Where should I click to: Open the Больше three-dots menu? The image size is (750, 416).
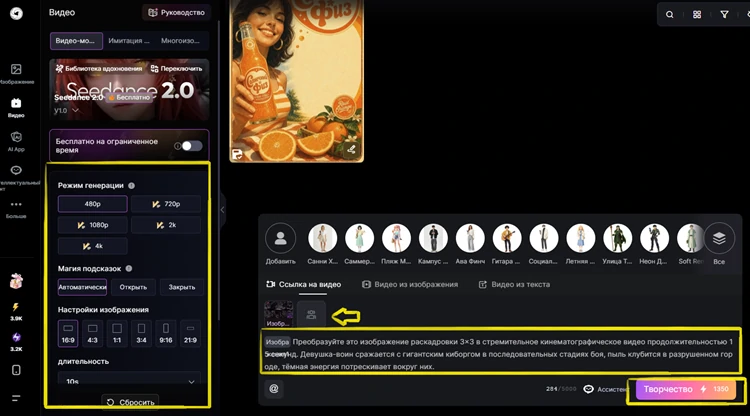click(16, 208)
